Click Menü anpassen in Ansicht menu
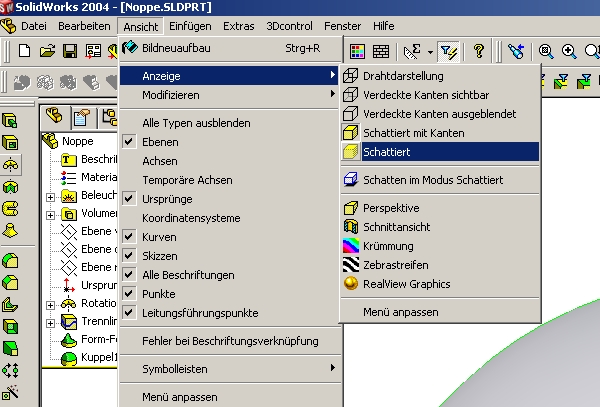The width and height of the screenshot is (600, 407). (230, 397)
